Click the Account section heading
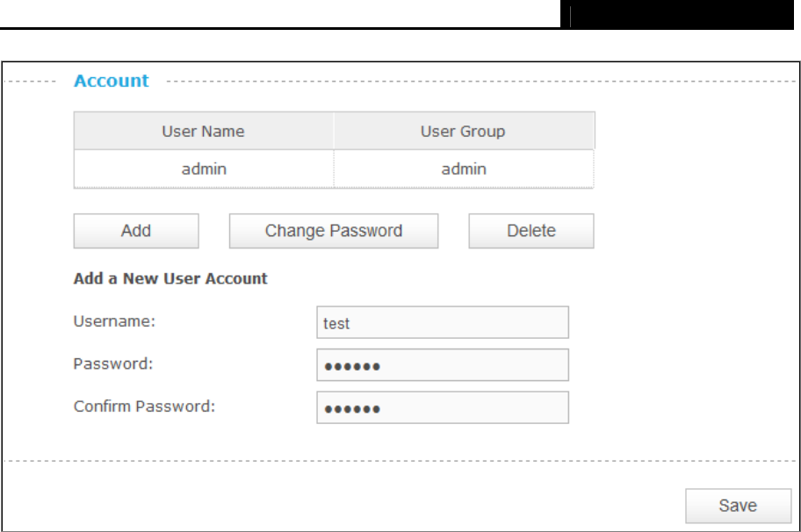This screenshot has width=801, height=532. pyautogui.click(x=112, y=81)
